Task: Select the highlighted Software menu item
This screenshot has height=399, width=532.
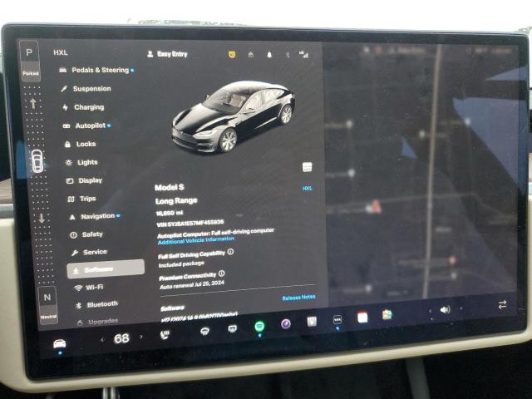Action: pyautogui.click(x=106, y=269)
